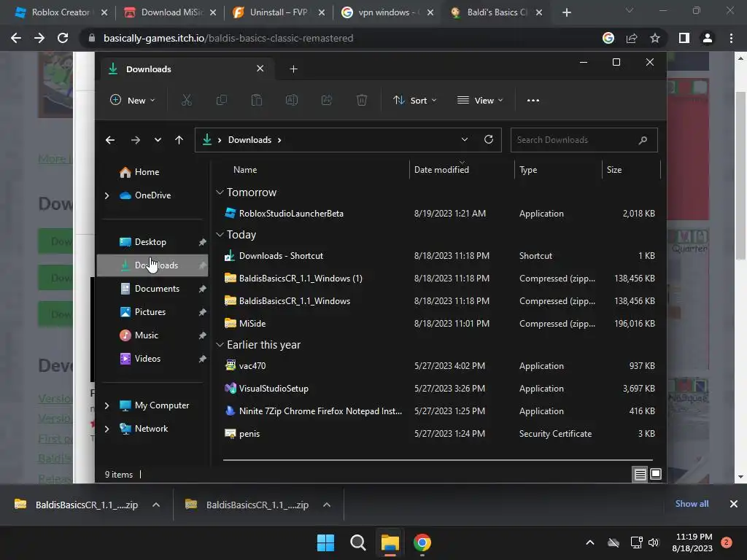This screenshot has width=747, height=560.
Task: Click Google Chrome icon on taskbar
Action: click(x=422, y=542)
